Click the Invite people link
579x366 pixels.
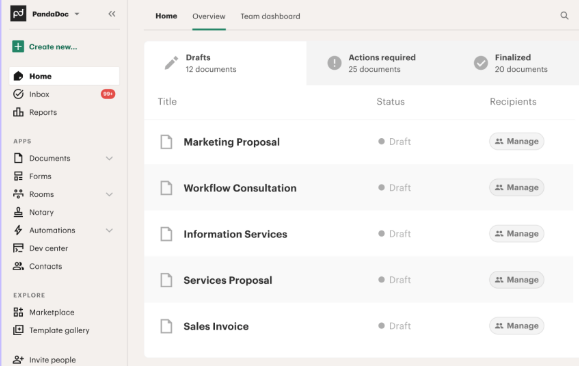tap(52, 360)
